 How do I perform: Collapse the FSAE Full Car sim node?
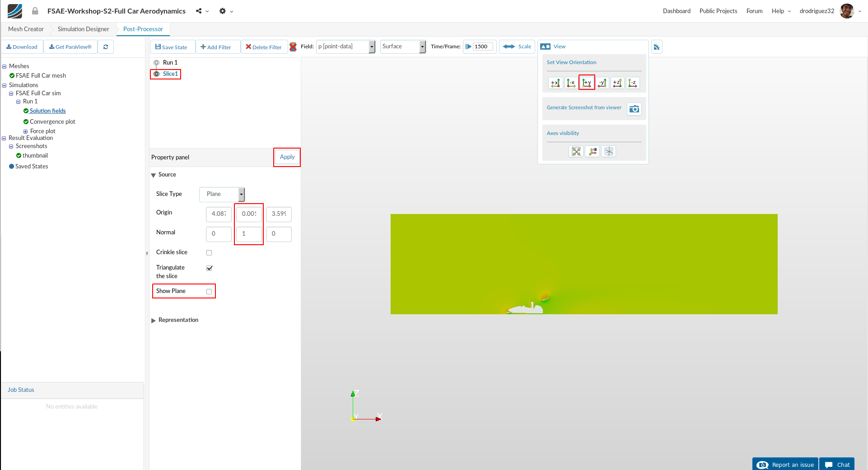click(11, 94)
